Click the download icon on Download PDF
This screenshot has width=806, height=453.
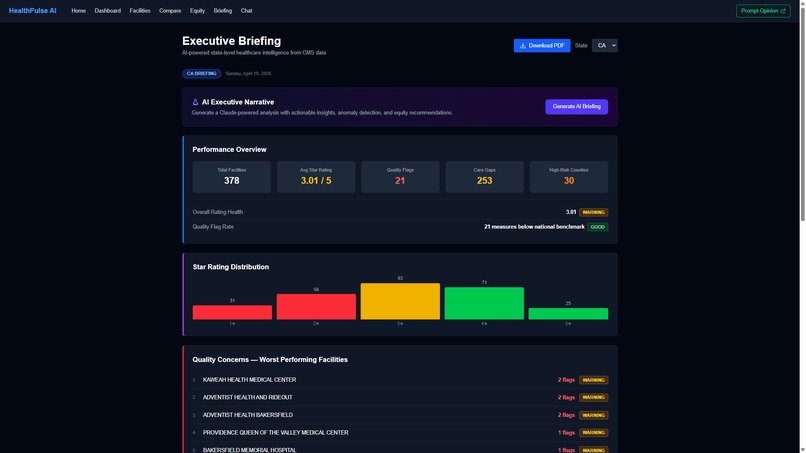click(x=523, y=46)
